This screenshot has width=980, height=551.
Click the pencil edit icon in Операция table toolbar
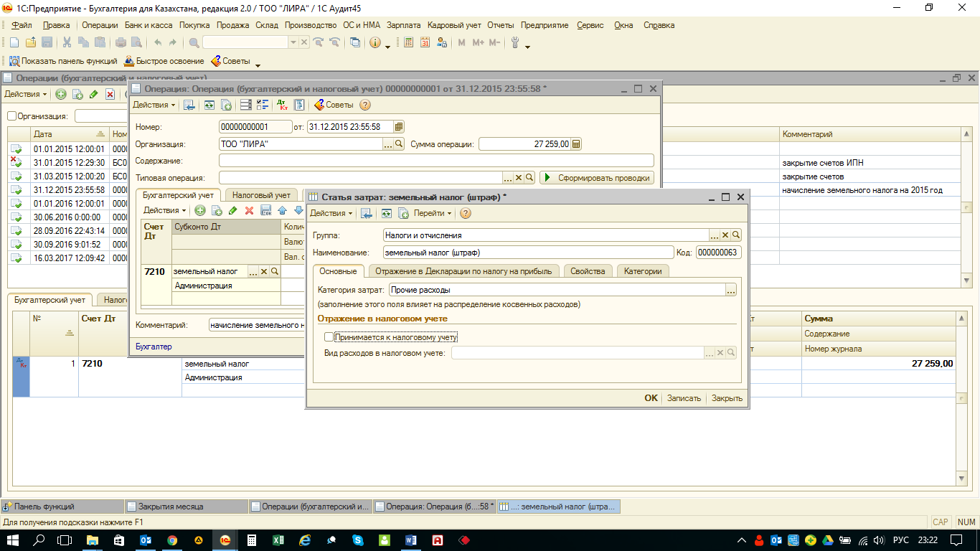[x=232, y=210]
